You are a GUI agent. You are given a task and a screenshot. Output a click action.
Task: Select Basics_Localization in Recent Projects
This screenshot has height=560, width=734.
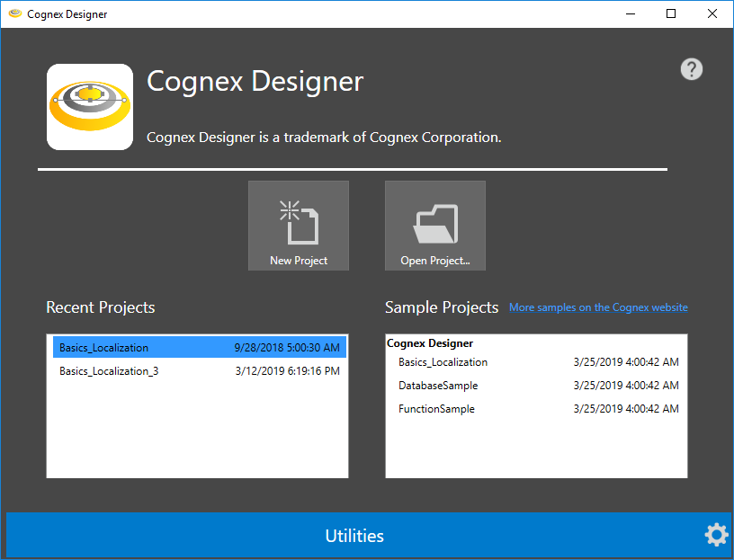(104, 348)
